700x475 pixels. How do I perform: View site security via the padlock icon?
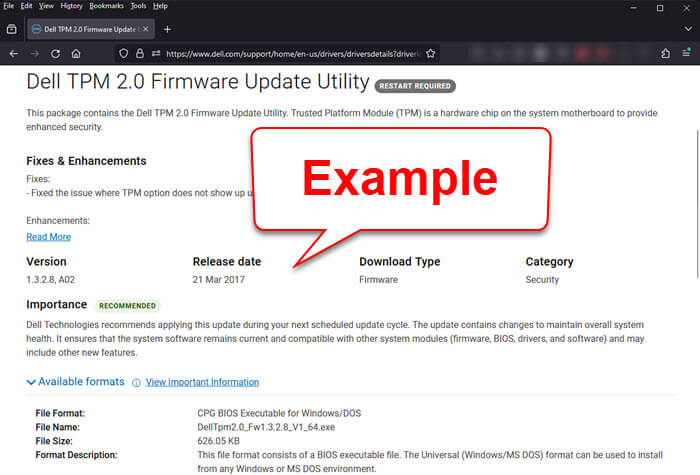tap(140, 54)
